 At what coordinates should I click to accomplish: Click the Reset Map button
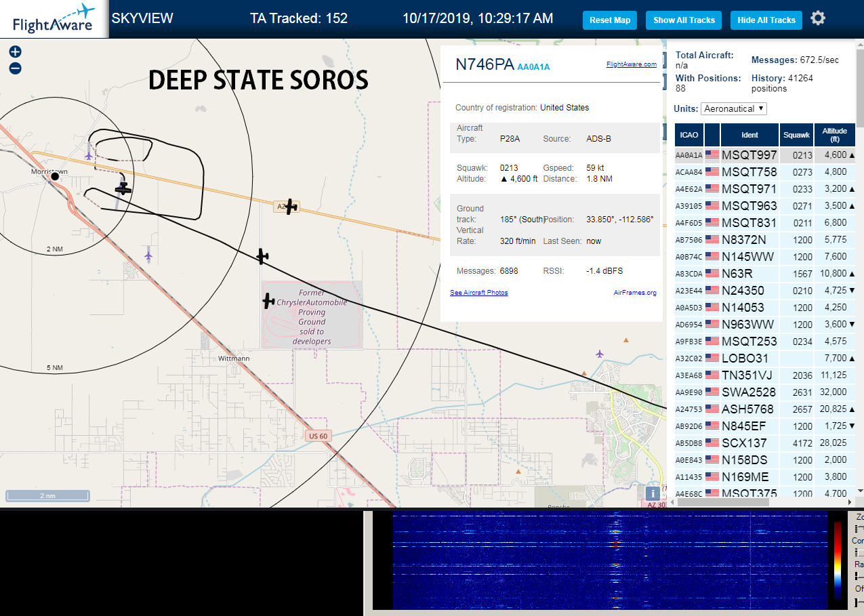point(610,20)
